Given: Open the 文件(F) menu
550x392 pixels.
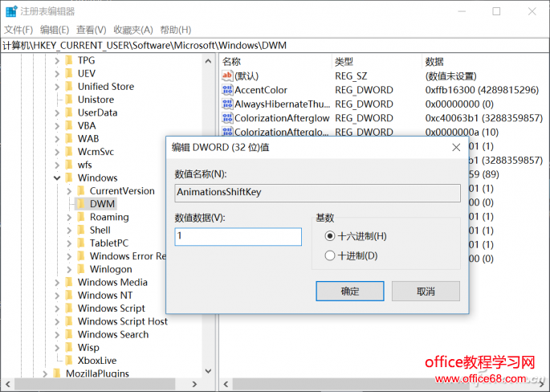Looking at the screenshot, I should point(18,30).
